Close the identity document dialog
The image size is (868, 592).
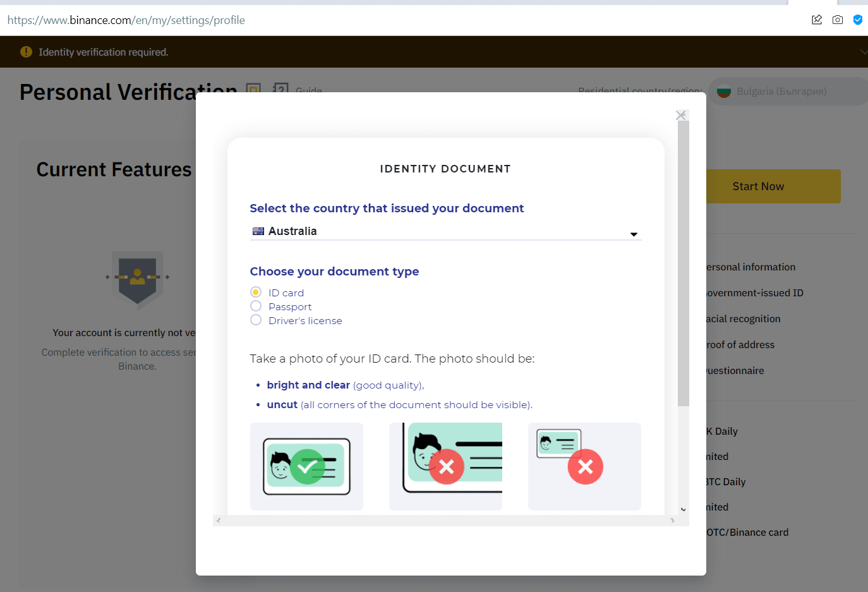680,115
